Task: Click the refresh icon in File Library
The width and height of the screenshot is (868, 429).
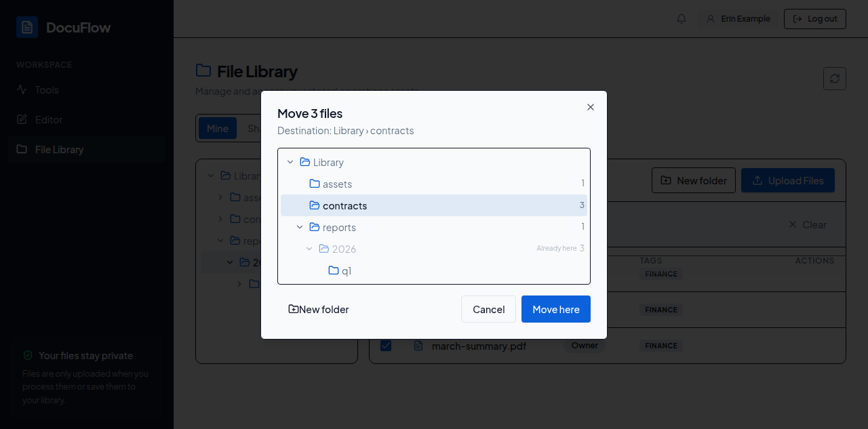Action: (835, 79)
